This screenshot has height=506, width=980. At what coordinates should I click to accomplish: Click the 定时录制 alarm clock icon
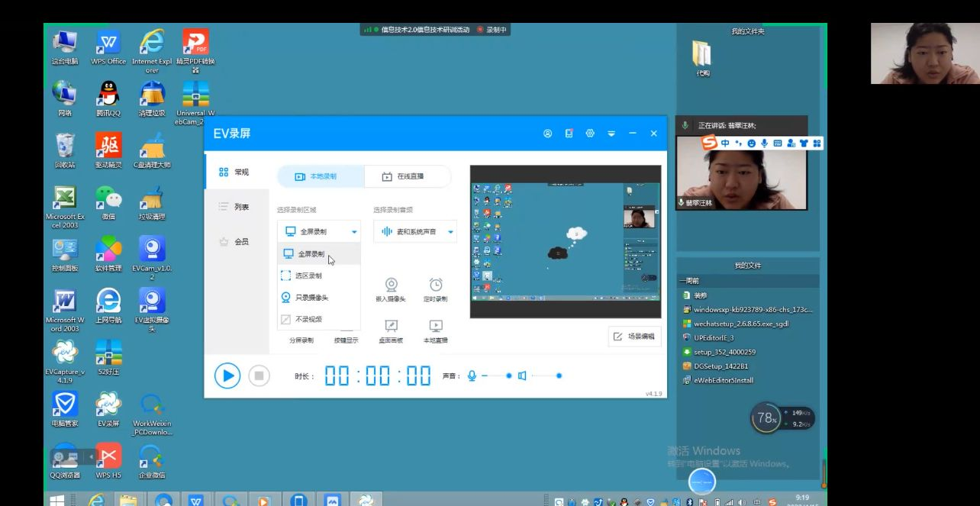pos(436,285)
